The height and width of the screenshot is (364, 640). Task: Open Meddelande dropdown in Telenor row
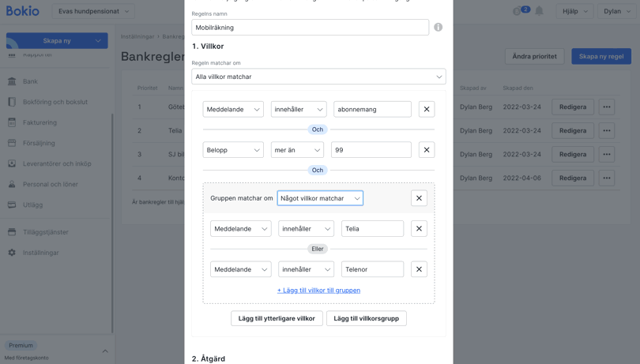pos(240,269)
